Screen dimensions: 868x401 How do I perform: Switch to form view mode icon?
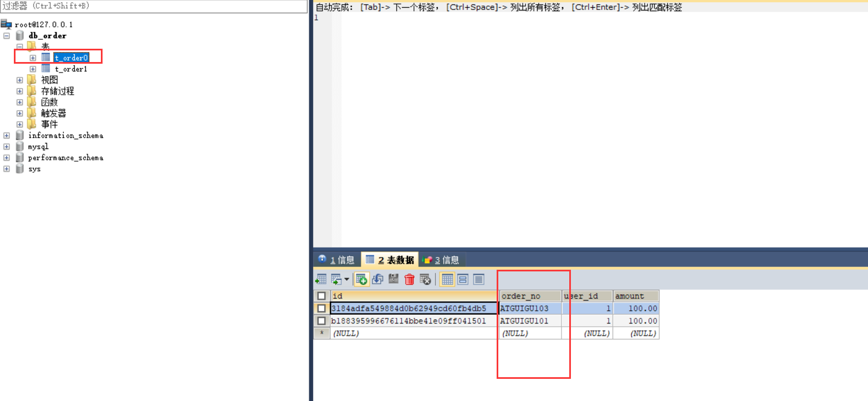coord(463,279)
